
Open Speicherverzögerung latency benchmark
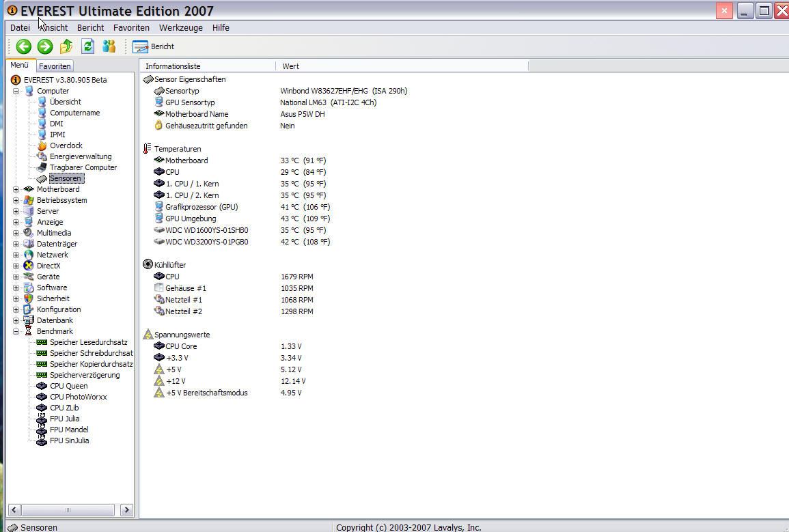coord(85,375)
